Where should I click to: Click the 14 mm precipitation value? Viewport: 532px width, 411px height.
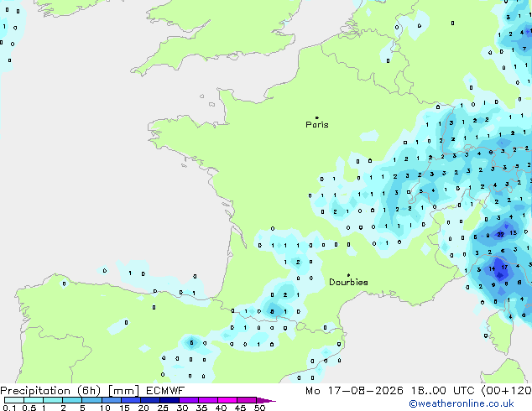click(x=492, y=269)
